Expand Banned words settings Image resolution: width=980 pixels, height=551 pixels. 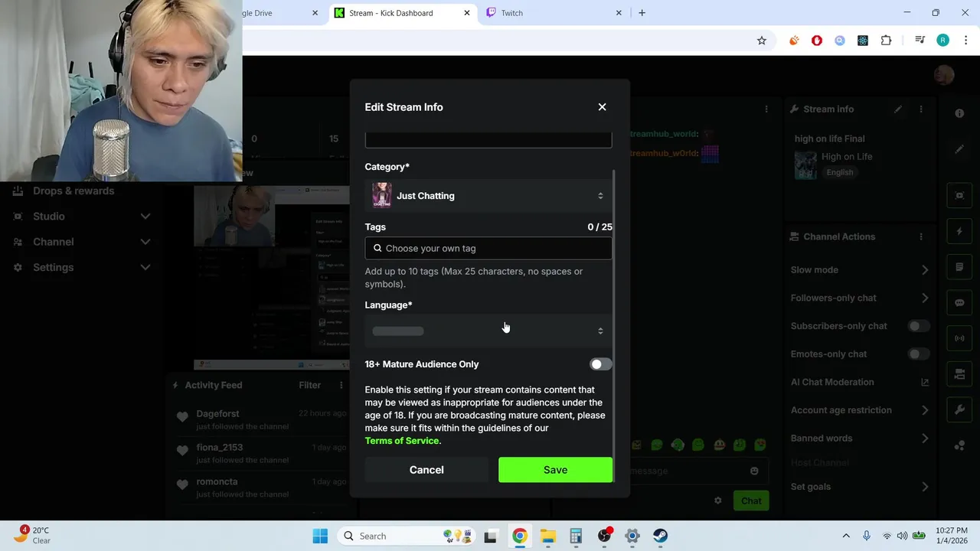coord(859,439)
